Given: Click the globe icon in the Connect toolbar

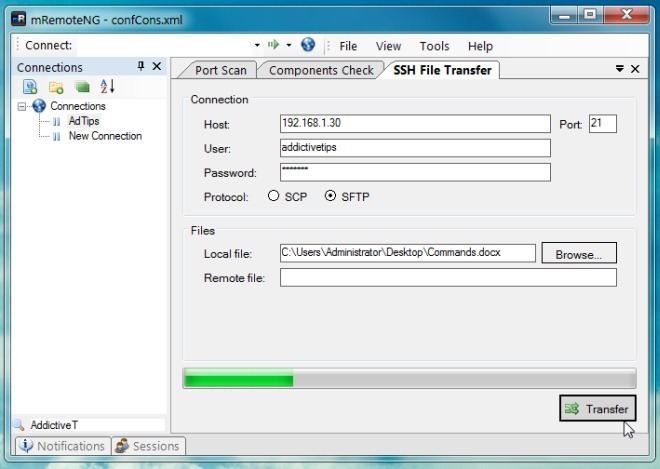Looking at the screenshot, I should click(x=308, y=45).
